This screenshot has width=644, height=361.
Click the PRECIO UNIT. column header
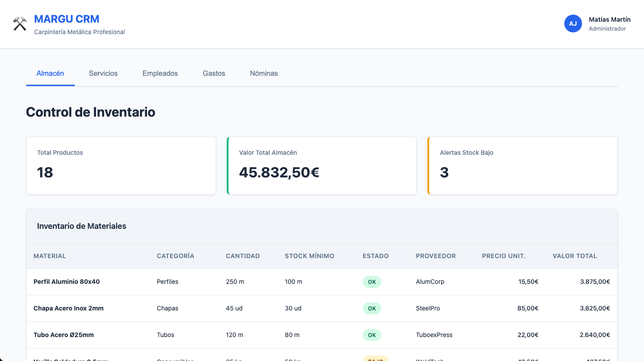pos(504,256)
